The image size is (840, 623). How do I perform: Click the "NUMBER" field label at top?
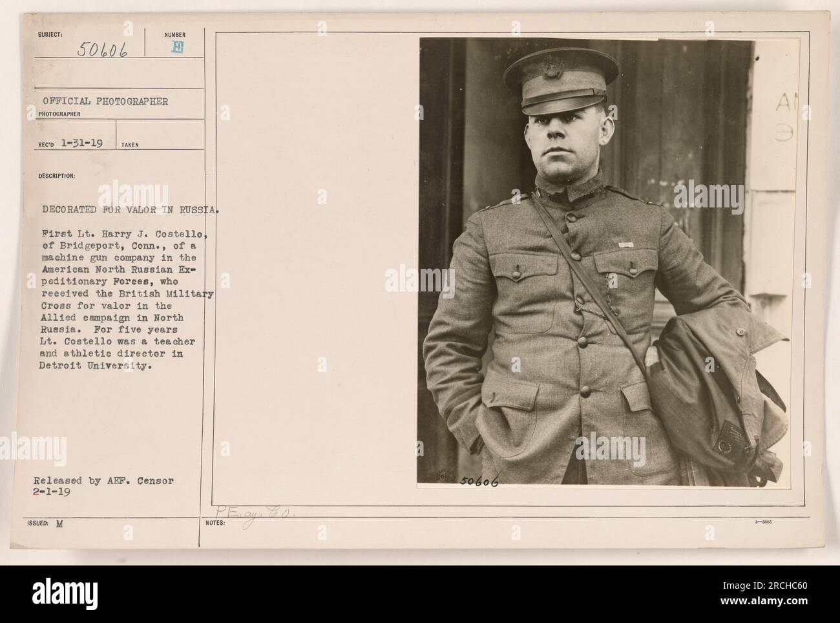pyautogui.click(x=175, y=35)
